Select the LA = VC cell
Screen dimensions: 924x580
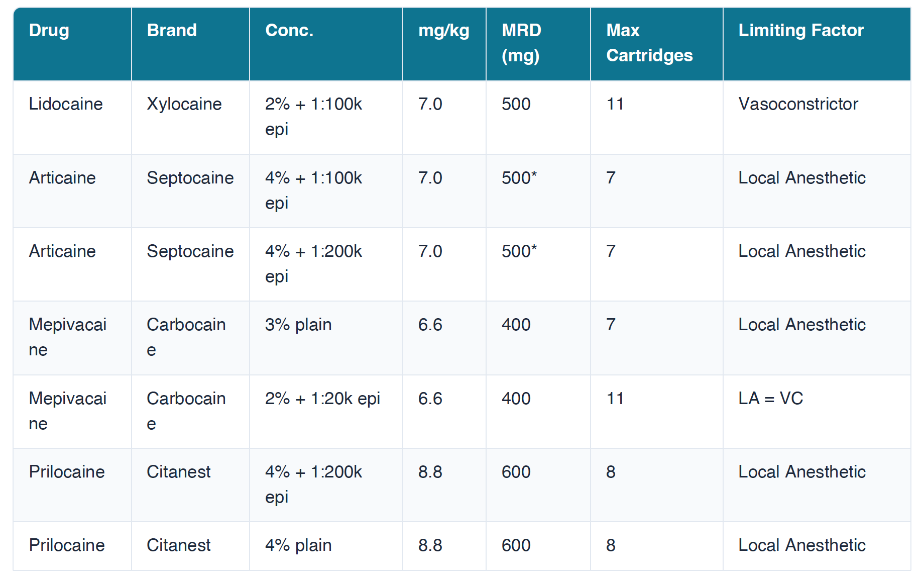(x=770, y=399)
